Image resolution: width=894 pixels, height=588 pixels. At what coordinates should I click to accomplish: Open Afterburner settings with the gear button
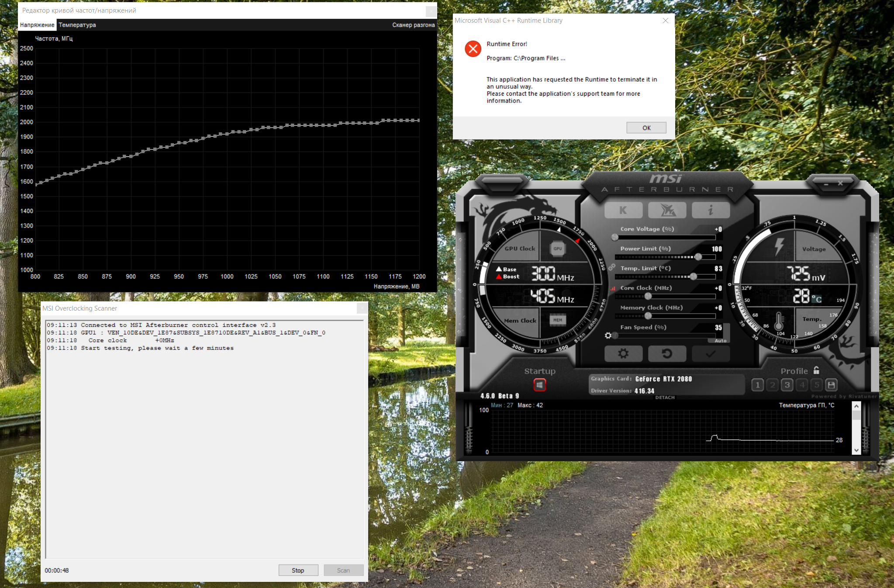(623, 353)
